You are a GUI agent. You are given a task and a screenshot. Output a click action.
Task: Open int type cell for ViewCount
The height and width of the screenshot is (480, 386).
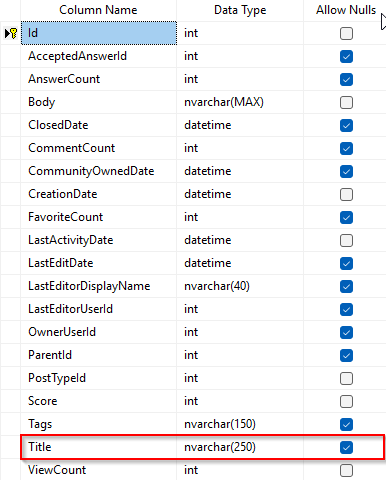[x=240, y=470]
